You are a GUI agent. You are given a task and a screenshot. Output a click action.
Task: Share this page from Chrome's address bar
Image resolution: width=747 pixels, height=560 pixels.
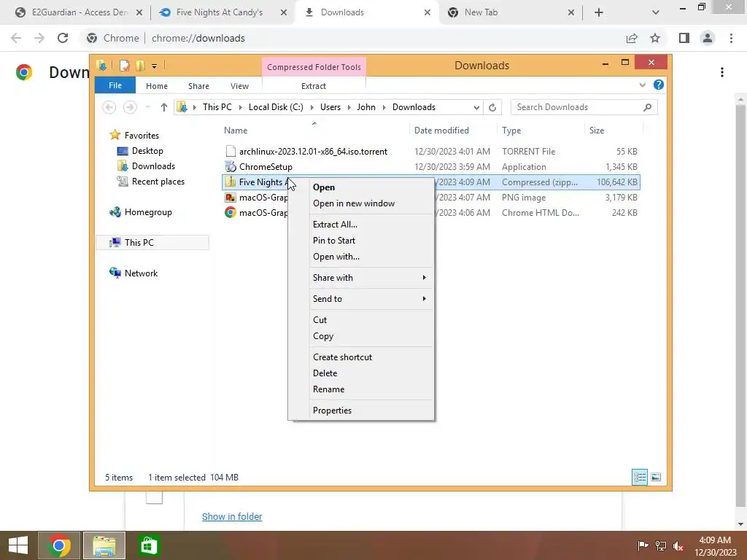coord(632,38)
